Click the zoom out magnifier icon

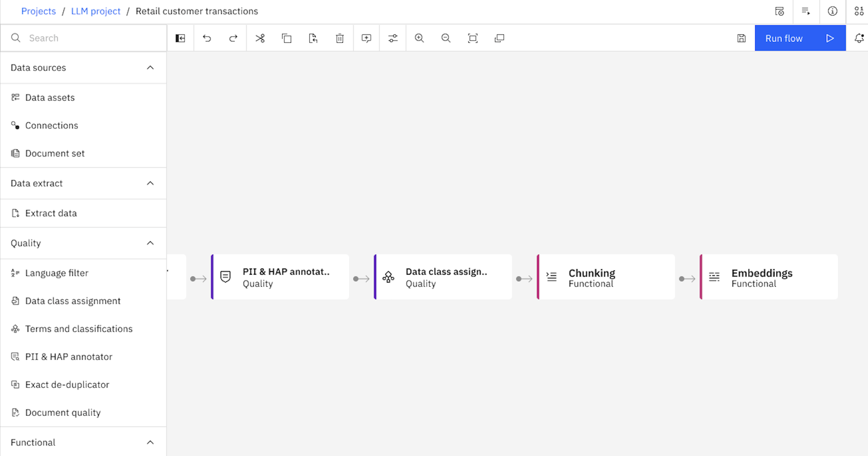[446, 38]
